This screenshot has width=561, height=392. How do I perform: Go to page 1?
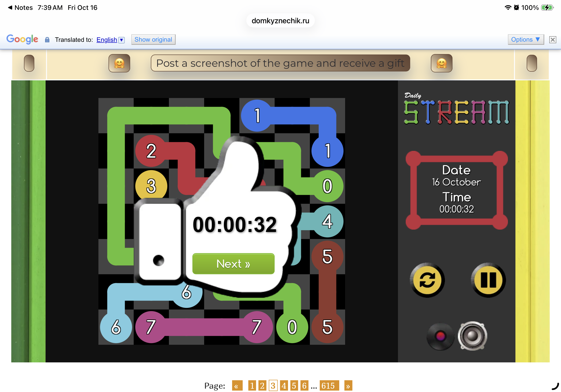(x=252, y=386)
